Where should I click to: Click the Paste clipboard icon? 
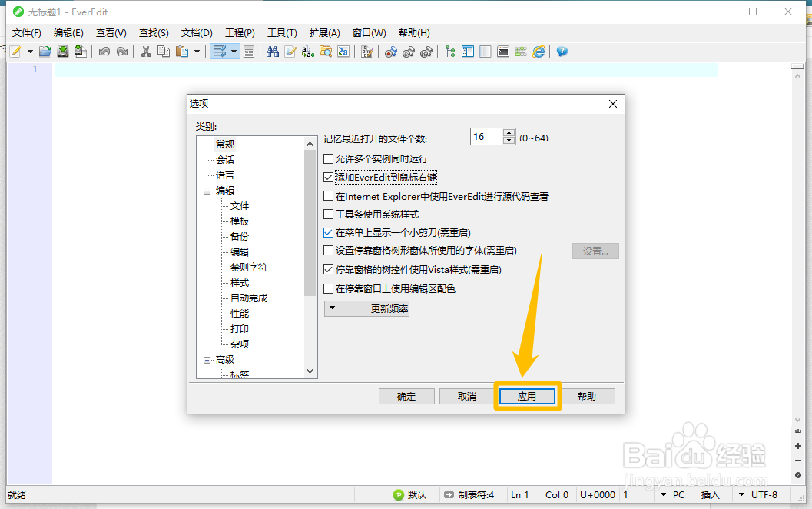click(x=182, y=52)
